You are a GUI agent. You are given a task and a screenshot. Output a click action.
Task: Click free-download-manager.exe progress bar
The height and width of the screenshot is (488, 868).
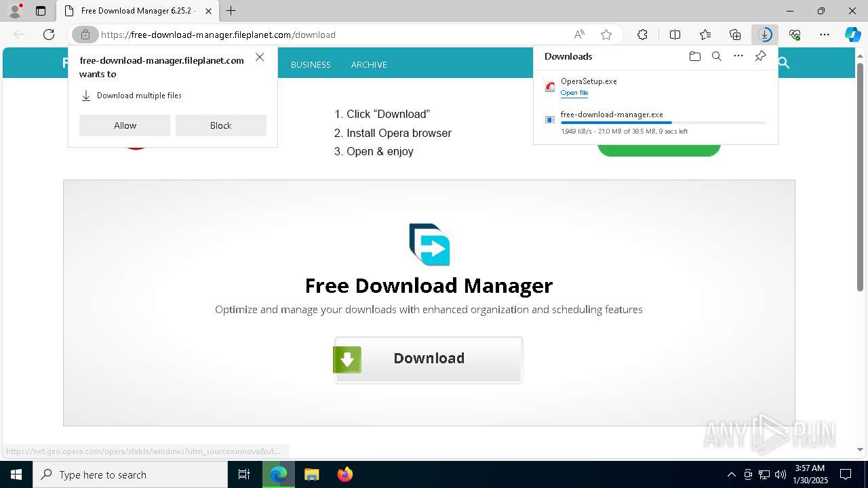click(x=663, y=123)
